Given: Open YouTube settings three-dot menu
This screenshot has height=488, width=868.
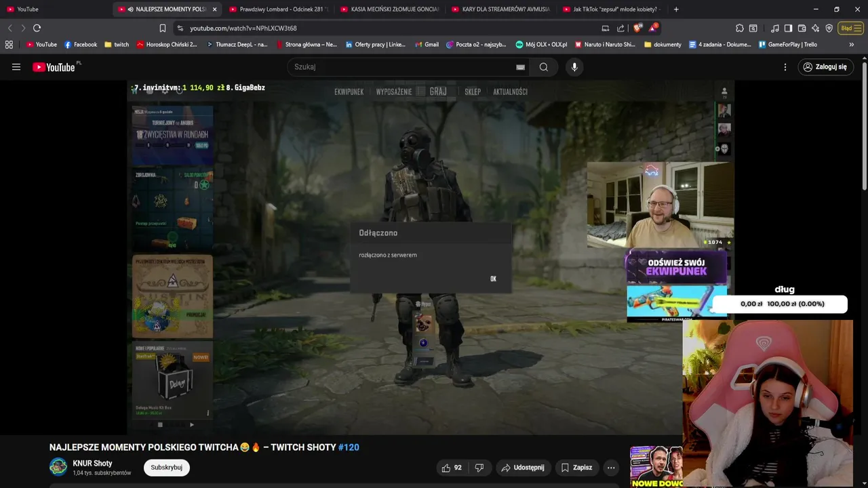Looking at the screenshot, I should [785, 67].
